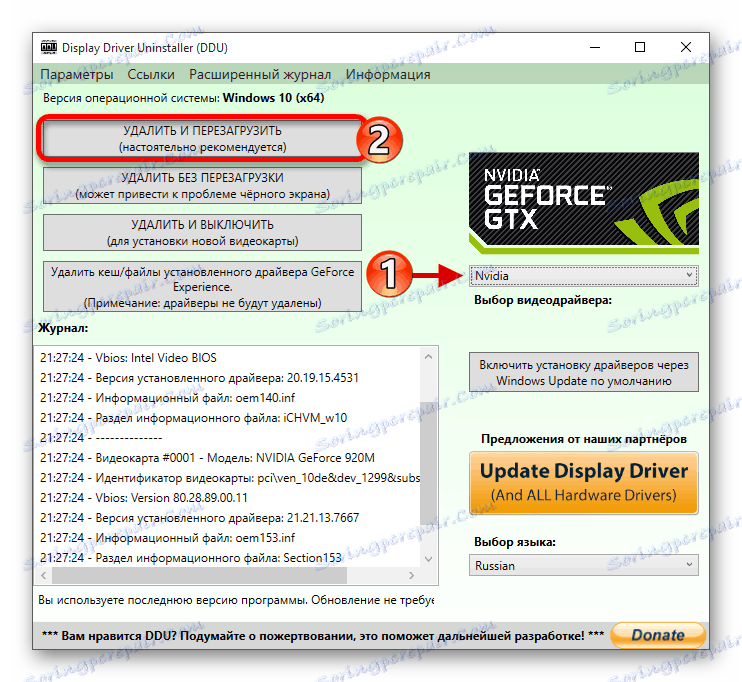
Task: Click the log scroll down arrow
Action: coord(429,558)
